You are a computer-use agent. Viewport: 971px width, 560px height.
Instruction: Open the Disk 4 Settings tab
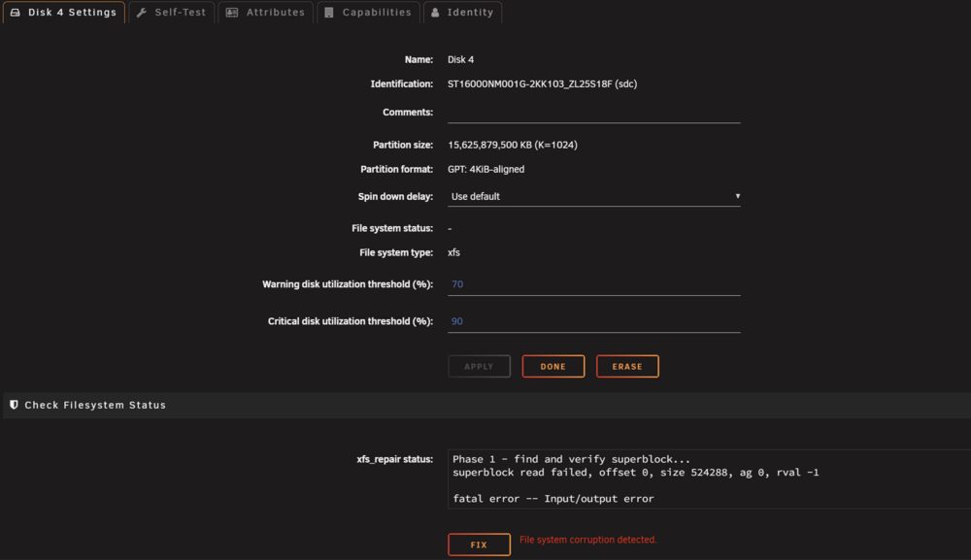(64, 13)
